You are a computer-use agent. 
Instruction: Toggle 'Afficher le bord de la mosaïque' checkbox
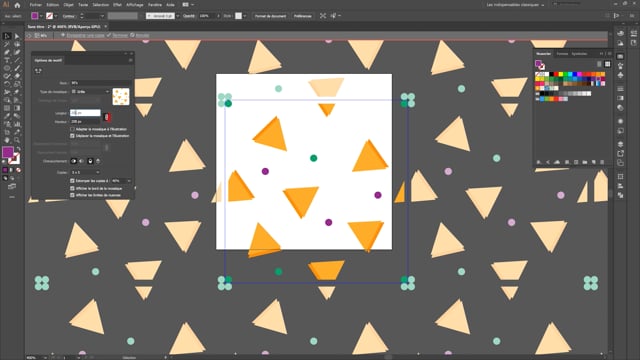[x=72, y=188]
